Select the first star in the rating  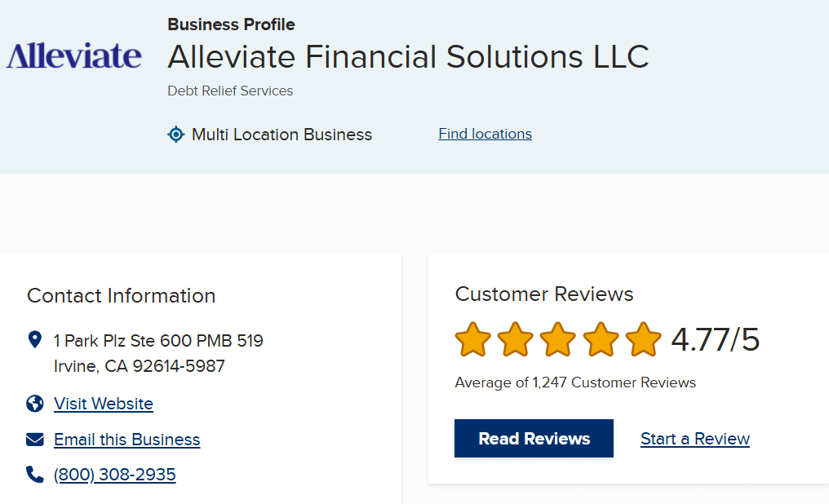pyautogui.click(x=472, y=340)
